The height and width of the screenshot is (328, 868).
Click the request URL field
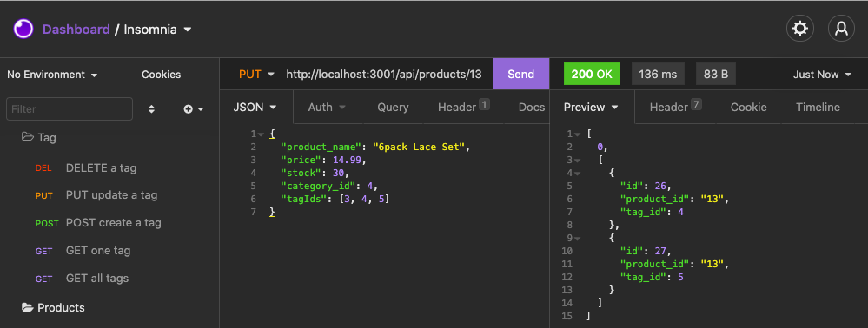[x=384, y=74]
